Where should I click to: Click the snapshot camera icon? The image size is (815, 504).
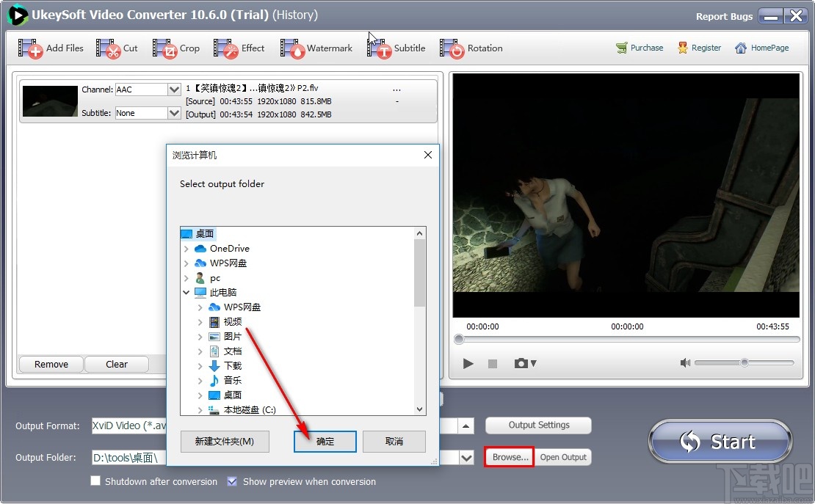(x=521, y=363)
